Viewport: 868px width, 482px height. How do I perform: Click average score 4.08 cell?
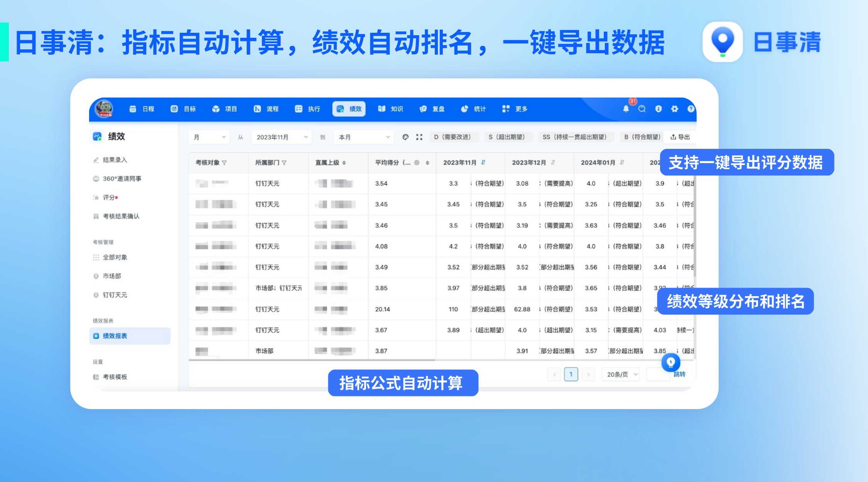402,246
